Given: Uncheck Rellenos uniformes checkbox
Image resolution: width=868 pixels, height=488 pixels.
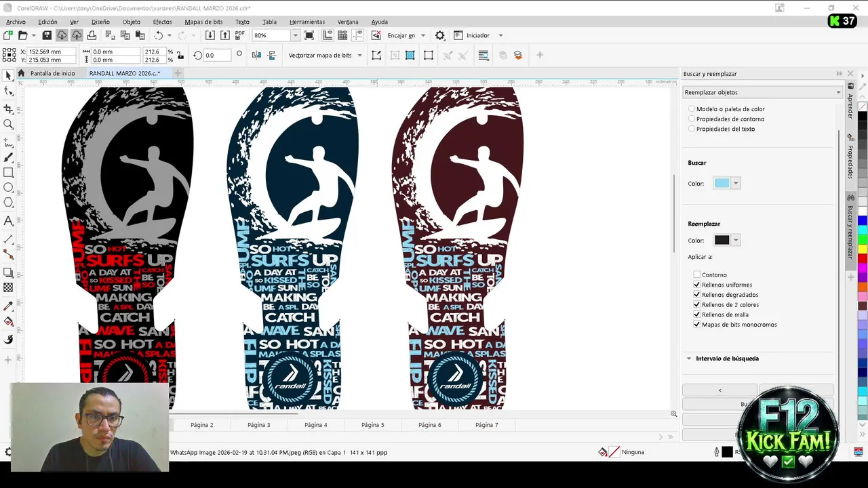Looking at the screenshot, I should 696,285.
